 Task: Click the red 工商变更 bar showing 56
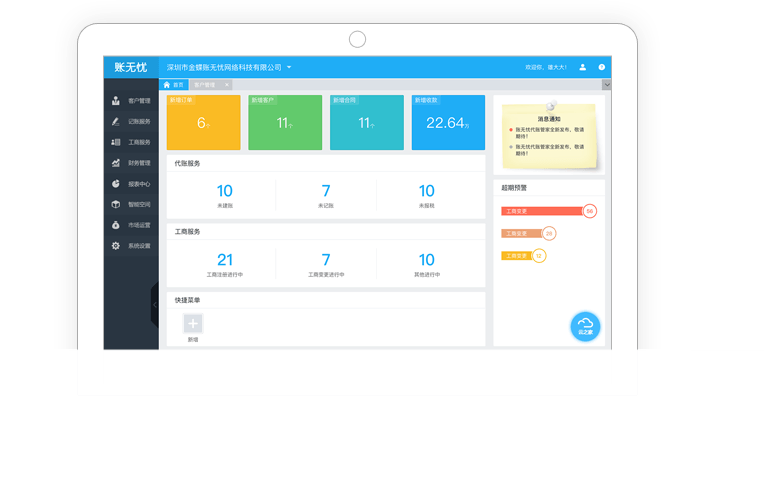(541, 211)
